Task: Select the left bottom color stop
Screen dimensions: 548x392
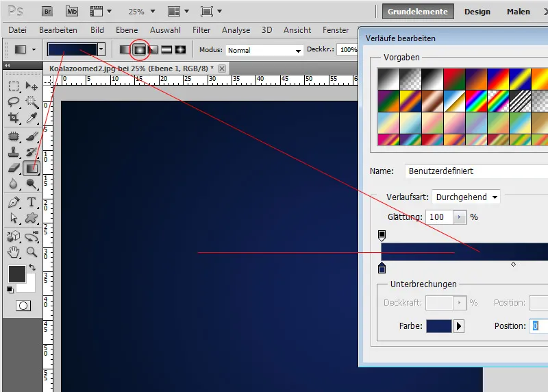Action: click(382, 268)
